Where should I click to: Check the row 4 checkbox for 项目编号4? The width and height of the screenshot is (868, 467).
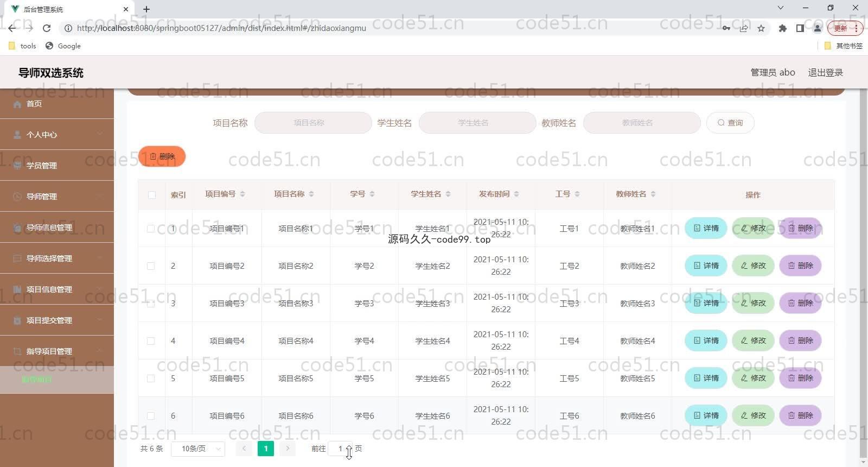coord(151,341)
